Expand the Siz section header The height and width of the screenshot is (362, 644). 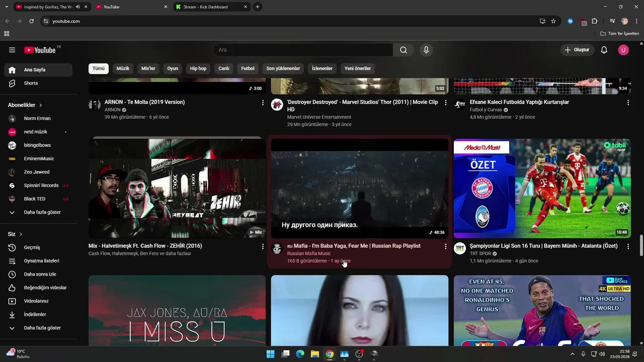[15, 234]
